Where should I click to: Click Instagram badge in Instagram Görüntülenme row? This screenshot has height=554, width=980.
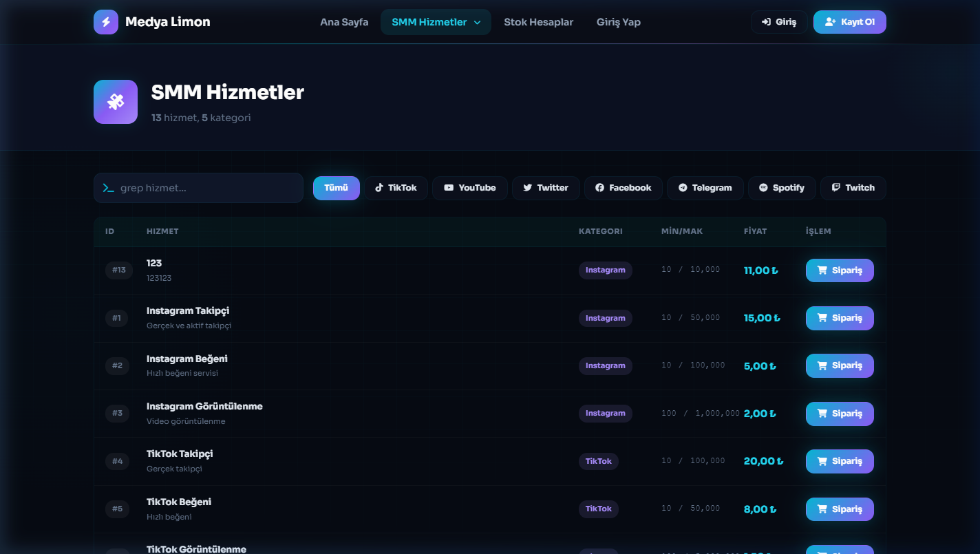click(606, 414)
